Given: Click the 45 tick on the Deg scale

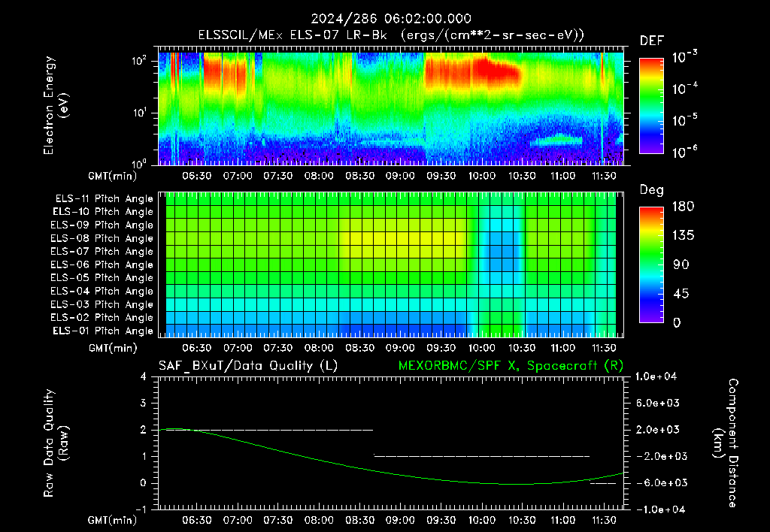Looking at the screenshot, I should click(681, 294).
